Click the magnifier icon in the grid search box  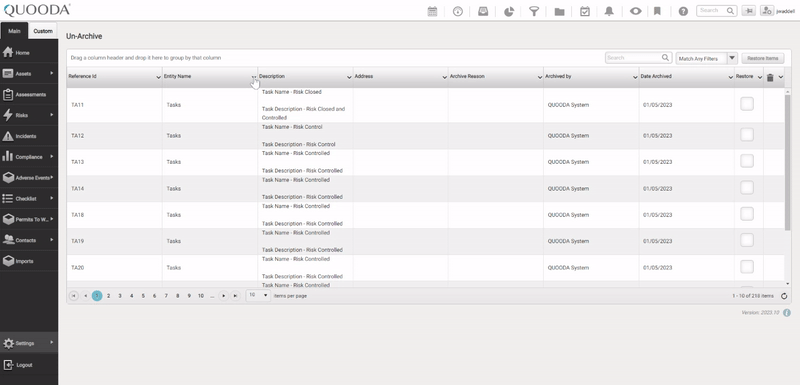(665, 58)
